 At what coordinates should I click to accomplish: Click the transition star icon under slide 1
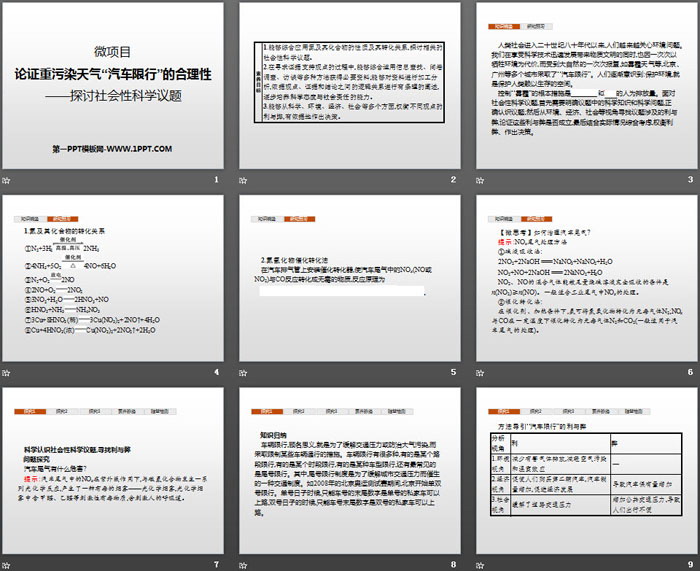point(9,180)
